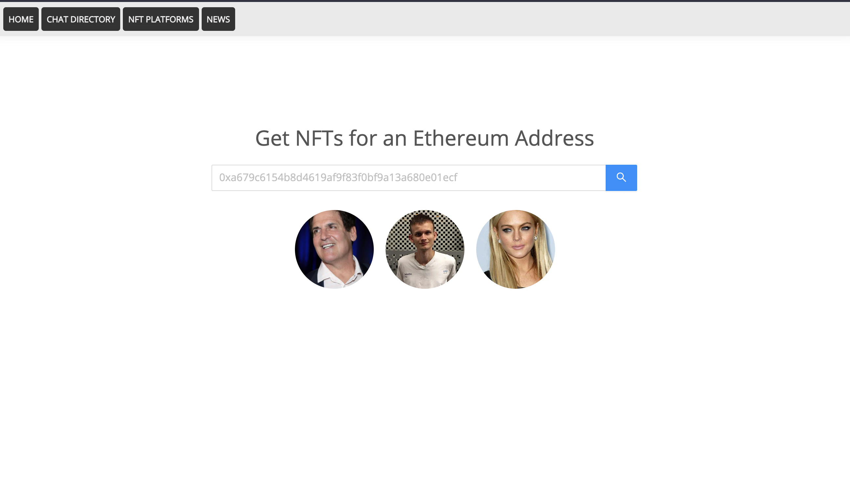This screenshot has width=850, height=504.
Task: Select the profile photo of man in suit
Action: (334, 249)
